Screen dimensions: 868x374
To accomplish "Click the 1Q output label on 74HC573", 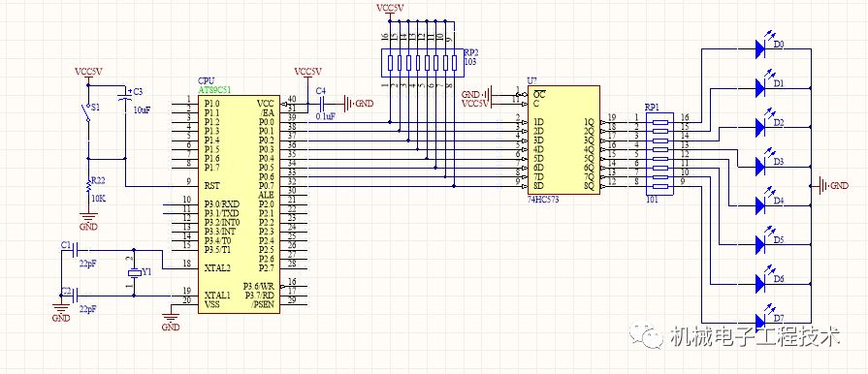I will click(x=590, y=122).
